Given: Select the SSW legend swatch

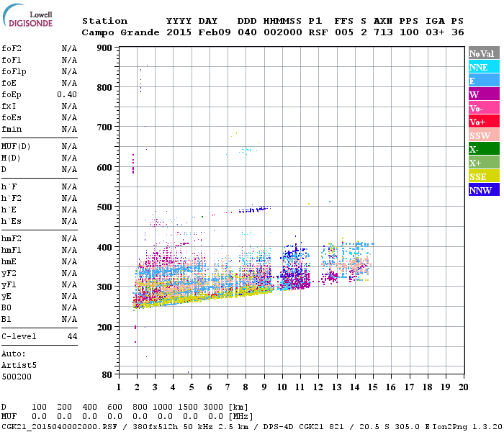Looking at the screenshot, I should point(484,135).
